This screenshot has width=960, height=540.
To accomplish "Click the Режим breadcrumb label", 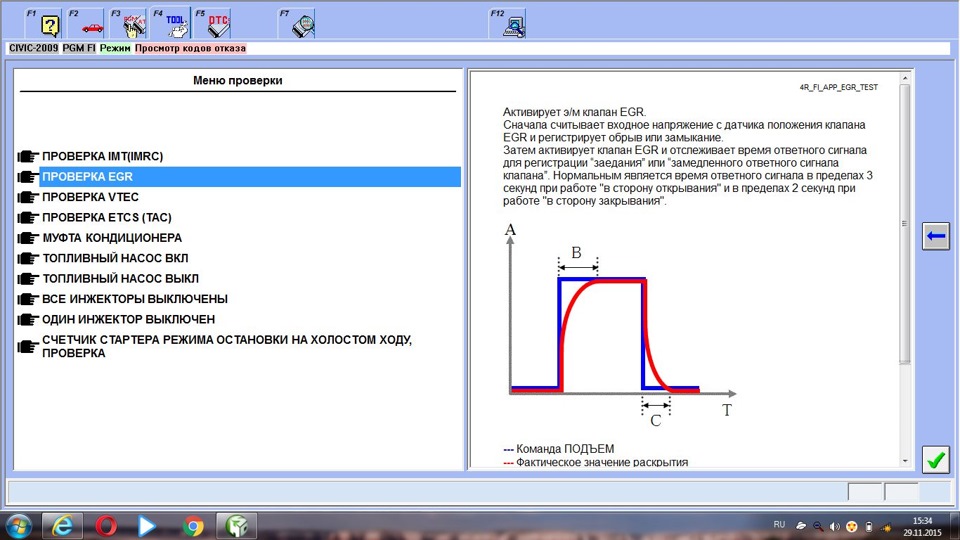I will pos(115,48).
